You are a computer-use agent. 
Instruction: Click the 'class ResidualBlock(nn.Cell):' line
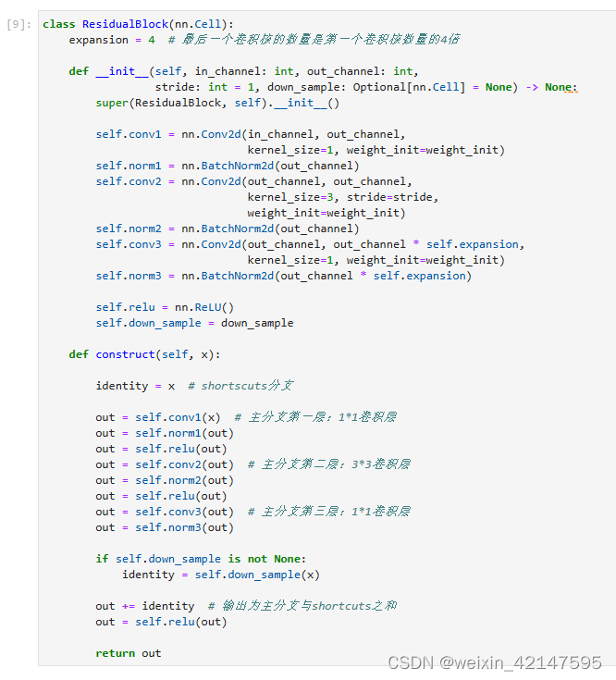[138, 24]
